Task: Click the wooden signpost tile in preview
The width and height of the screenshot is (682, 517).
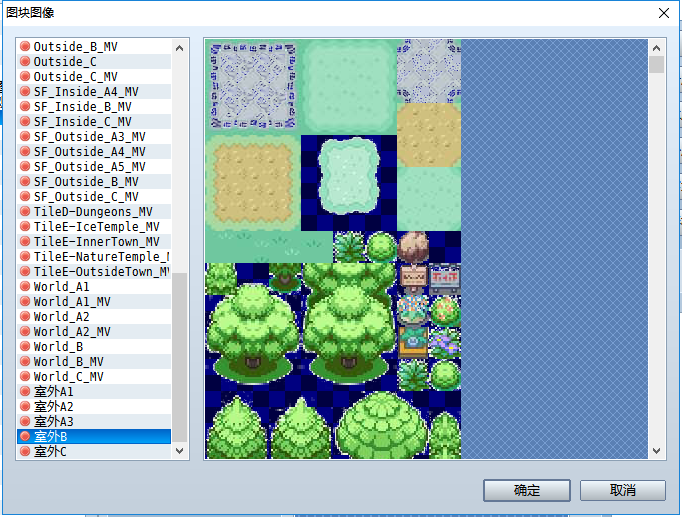Action: point(413,279)
